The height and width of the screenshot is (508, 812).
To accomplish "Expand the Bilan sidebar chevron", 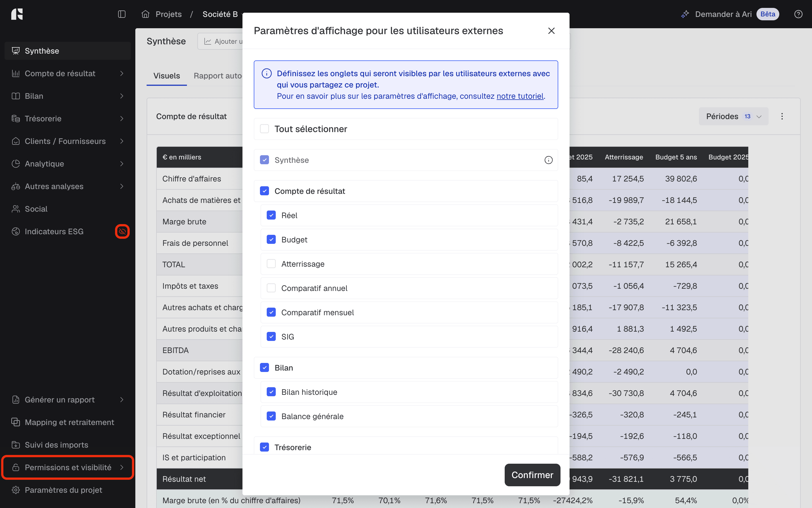I will (122, 96).
